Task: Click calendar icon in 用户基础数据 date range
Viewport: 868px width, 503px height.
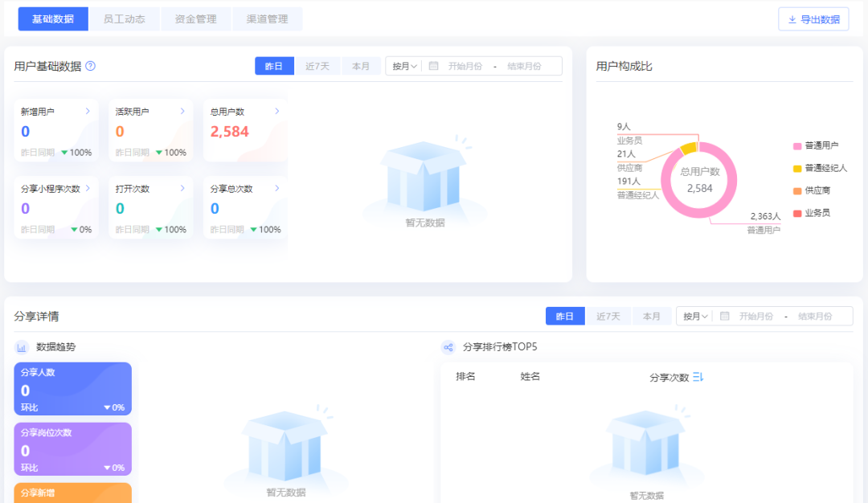Action: (x=433, y=66)
